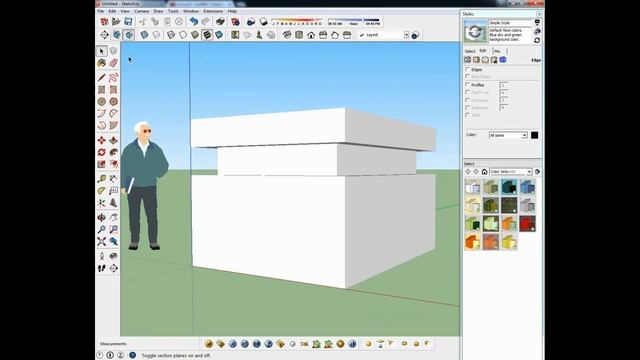Save the model with floppy icon
The width and height of the screenshot is (640, 360).
click(128, 22)
